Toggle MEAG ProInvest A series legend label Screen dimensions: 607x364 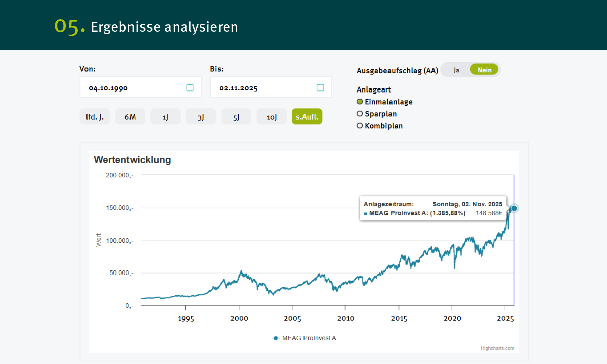click(x=309, y=338)
